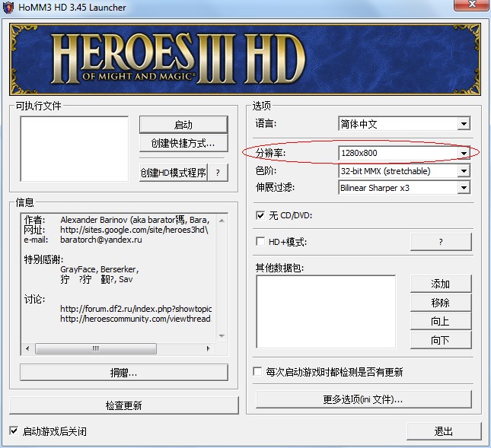Click the ? button beside 创建HD模式程序
491x448 pixels.
[218, 173]
